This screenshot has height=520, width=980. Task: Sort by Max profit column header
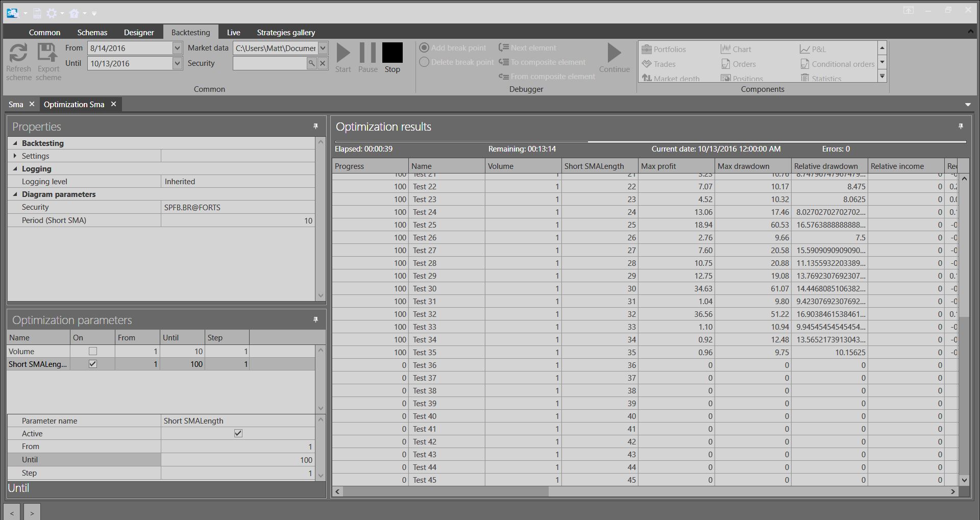click(x=675, y=166)
